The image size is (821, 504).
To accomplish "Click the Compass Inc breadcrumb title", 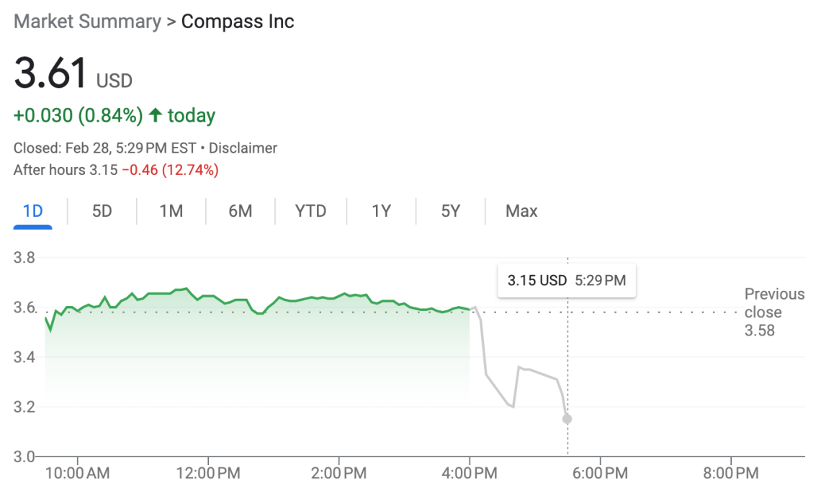I will [x=238, y=22].
